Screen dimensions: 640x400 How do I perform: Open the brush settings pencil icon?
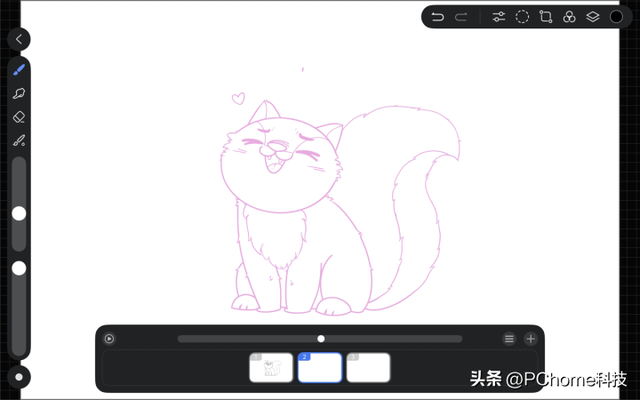[19, 141]
